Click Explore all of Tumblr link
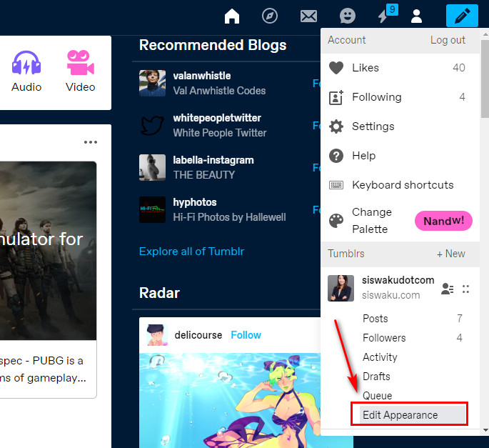The image size is (489, 448). 191,252
